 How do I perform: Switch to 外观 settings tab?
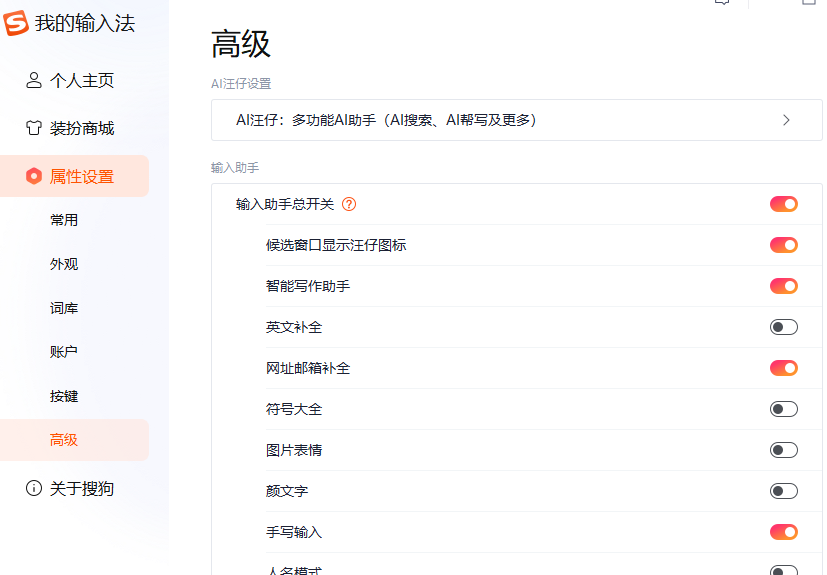click(64, 264)
